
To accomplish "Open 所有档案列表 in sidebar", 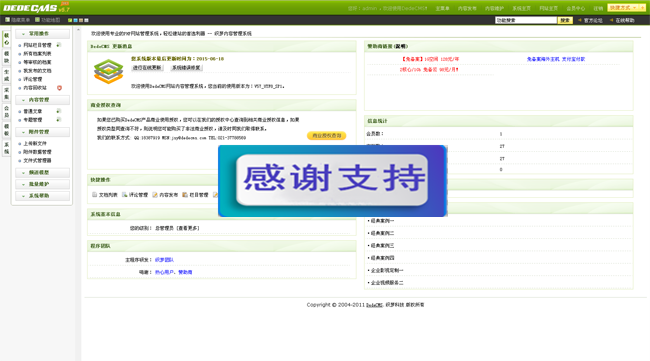I will pyautogui.click(x=37, y=54).
